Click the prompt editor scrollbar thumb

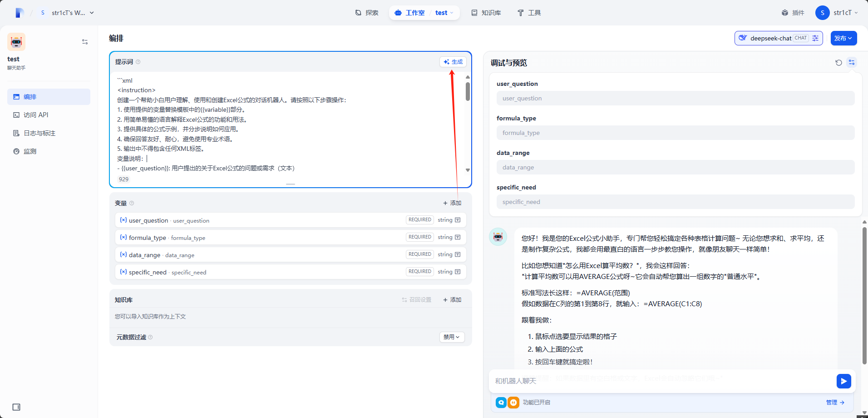coord(468,91)
